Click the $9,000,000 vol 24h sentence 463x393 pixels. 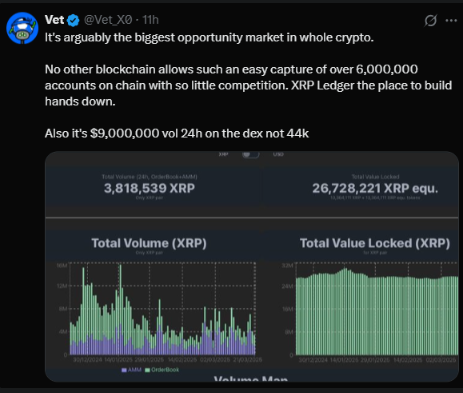[177, 133]
